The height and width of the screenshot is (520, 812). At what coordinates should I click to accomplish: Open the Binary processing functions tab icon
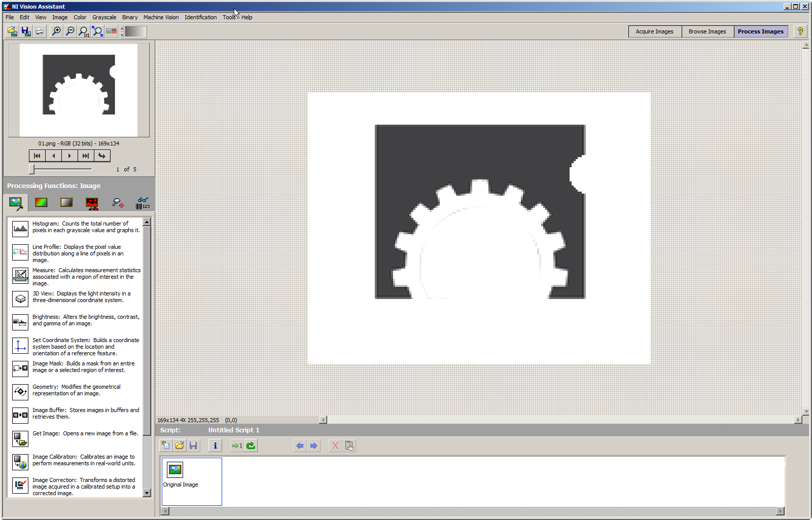tap(92, 203)
